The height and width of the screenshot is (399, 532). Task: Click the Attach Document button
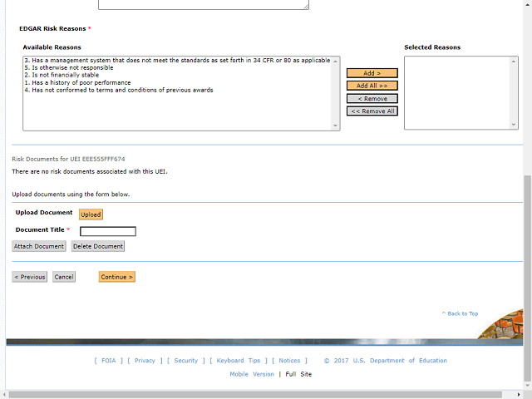pos(39,246)
